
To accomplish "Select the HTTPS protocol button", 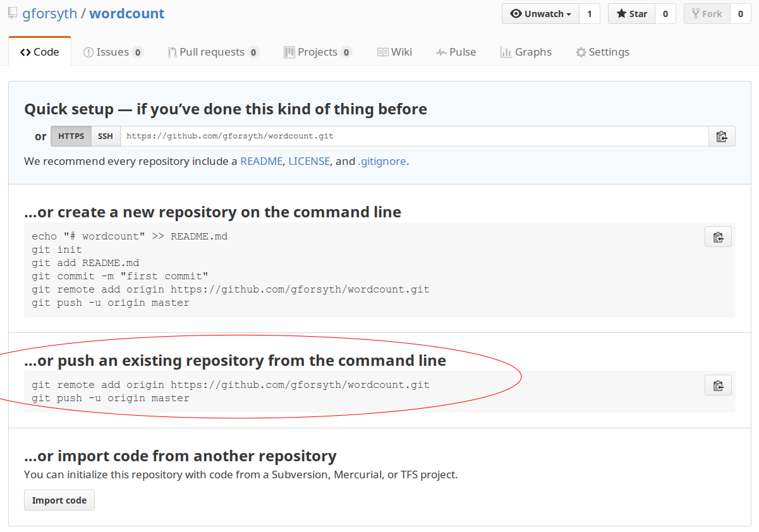I will point(71,136).
